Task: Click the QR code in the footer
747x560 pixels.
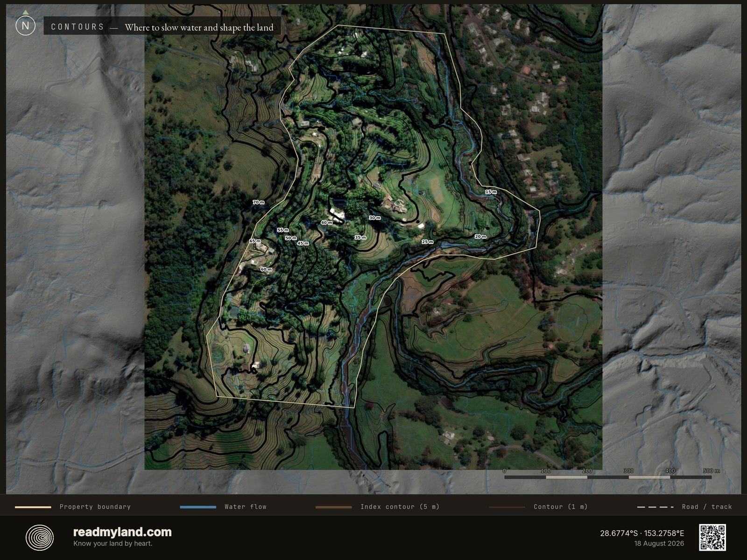Action: 712,537
